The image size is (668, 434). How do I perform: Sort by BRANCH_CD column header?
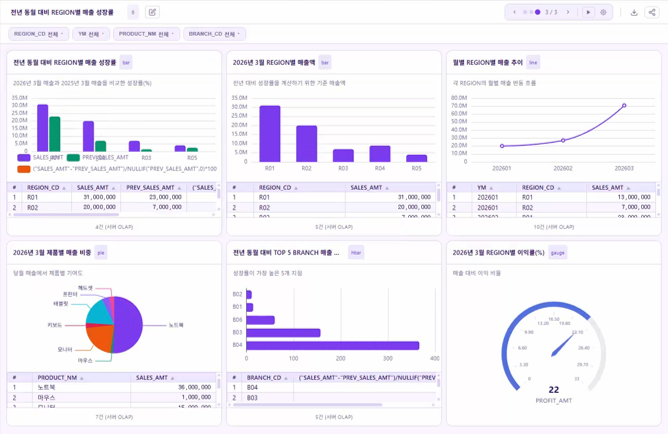point(267,378)
